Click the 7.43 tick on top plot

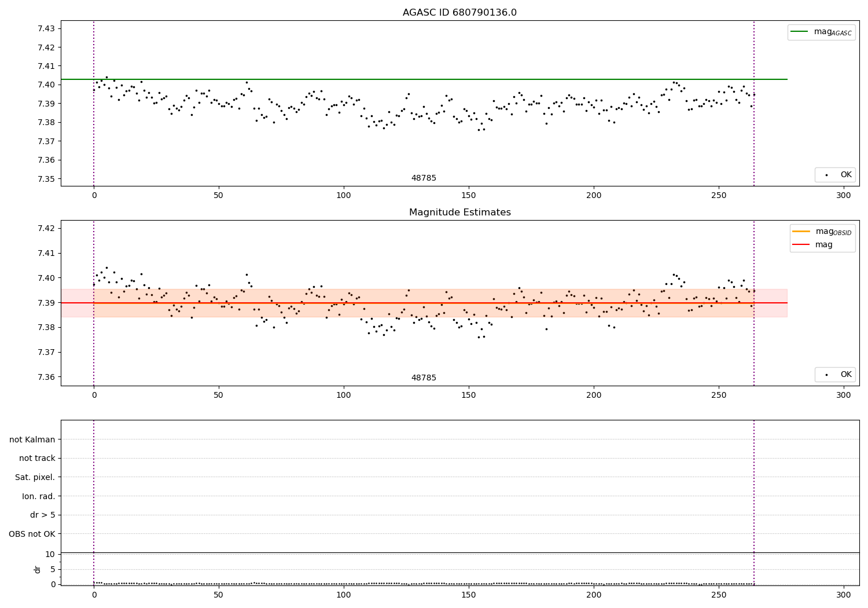[x=46, y=28]
